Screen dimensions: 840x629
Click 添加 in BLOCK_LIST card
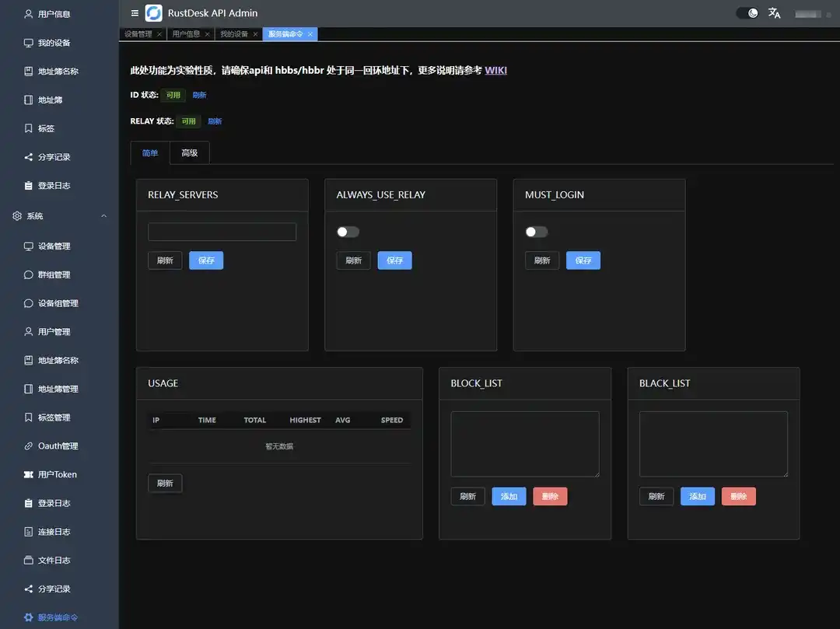(x=509, y=497)
